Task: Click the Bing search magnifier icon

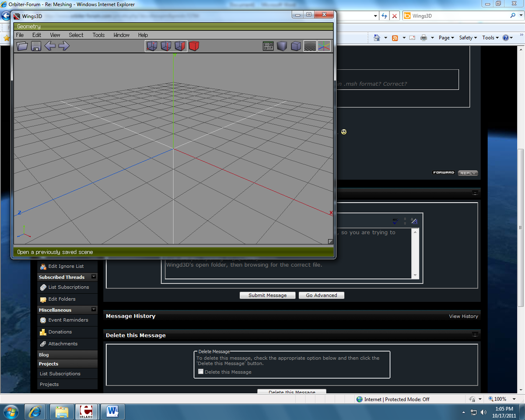Action: pos(513,16)
